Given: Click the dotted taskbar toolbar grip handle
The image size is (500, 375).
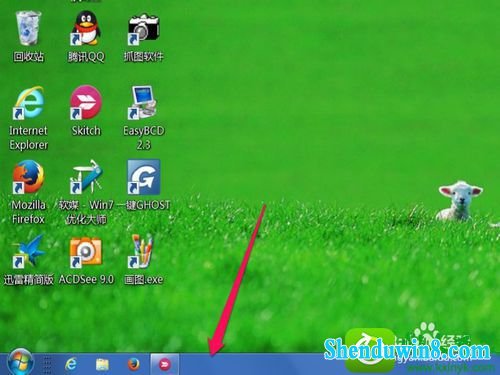Looking at the screenshot, I should tap(47, 365).
